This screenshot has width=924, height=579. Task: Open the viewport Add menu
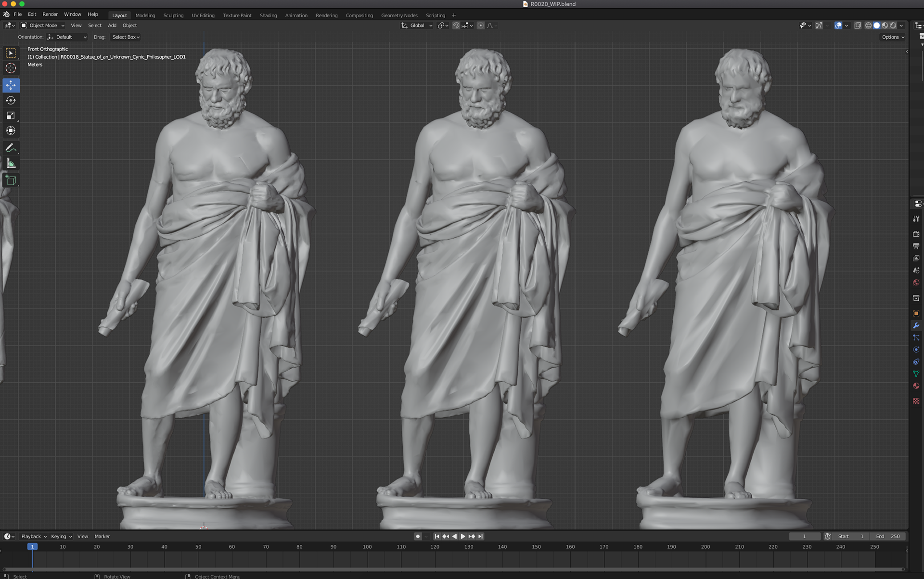[x=112, y=26]
